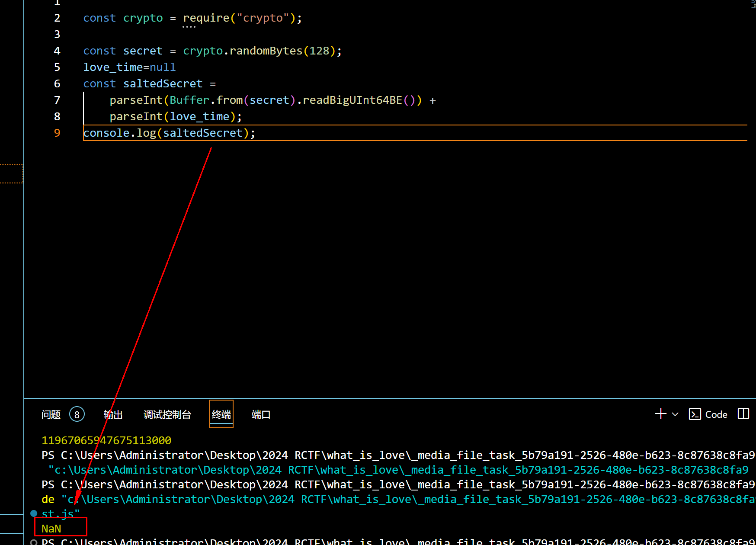The image size is (756, 545).
Task: Click love_time=null on line 5
Action: coord(129,67)
